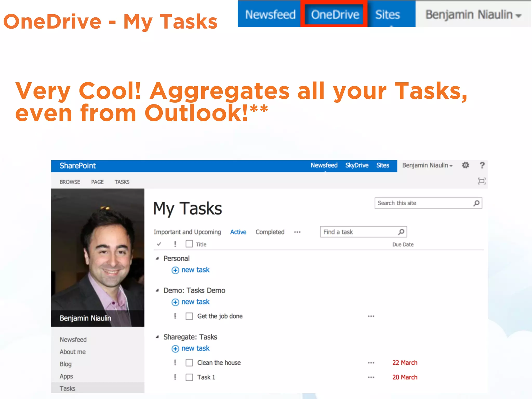
Task: Open Newsfeed in the left sidebar
Action: [x=73, y=340]
